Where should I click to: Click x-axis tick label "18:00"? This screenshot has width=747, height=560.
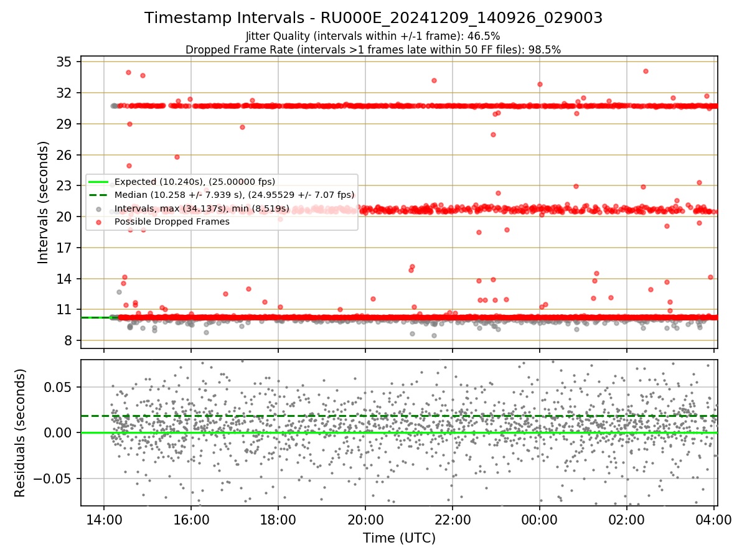[x=278, y=520]
